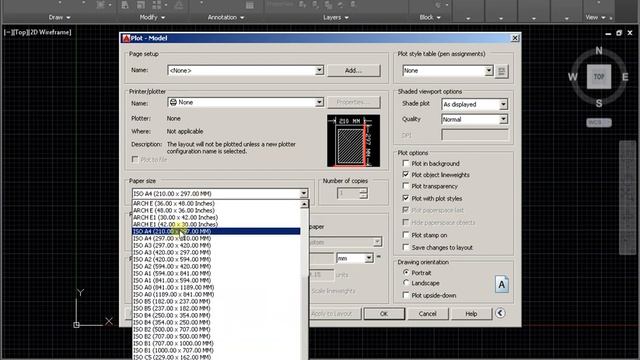
Task: Click the Add... page setup button
Action: tap(353, 70)
